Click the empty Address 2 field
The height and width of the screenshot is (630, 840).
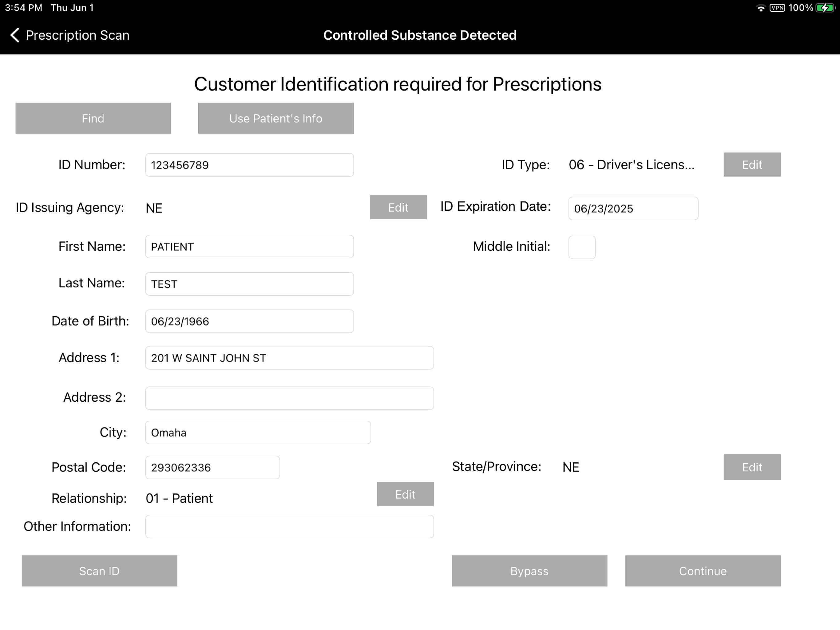pos(289,398)
